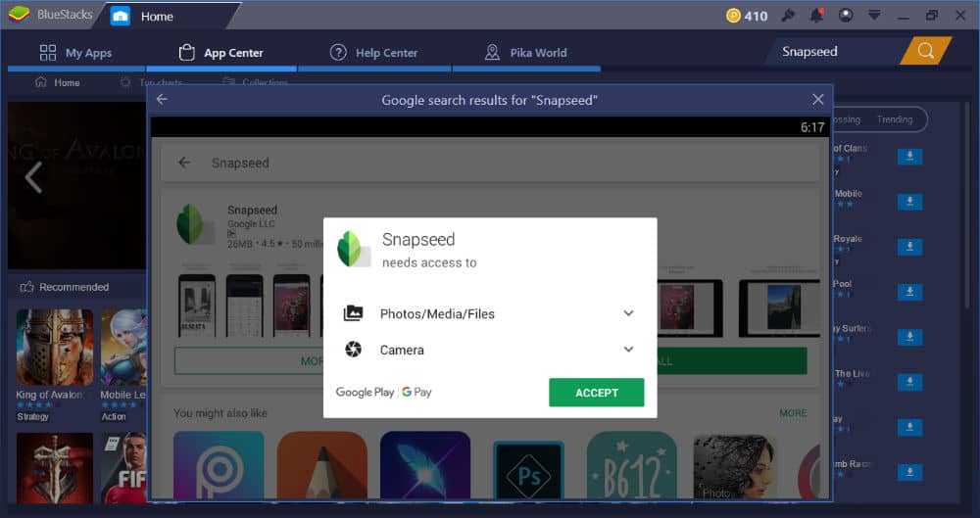Click the Snapseed leaf icon in the dialog
The width and height of the screenshot is (980, 518).
[x=353, y=249]
